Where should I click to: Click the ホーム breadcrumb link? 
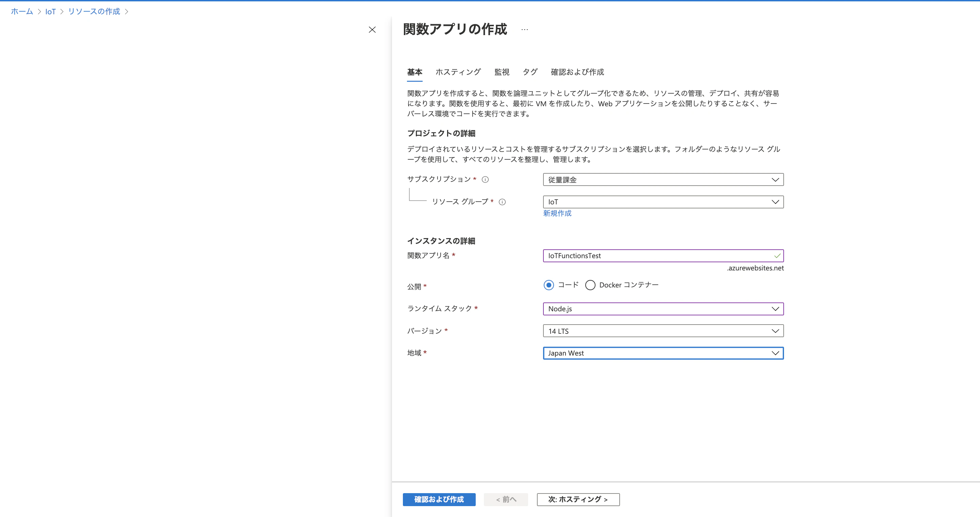(22, 12)
